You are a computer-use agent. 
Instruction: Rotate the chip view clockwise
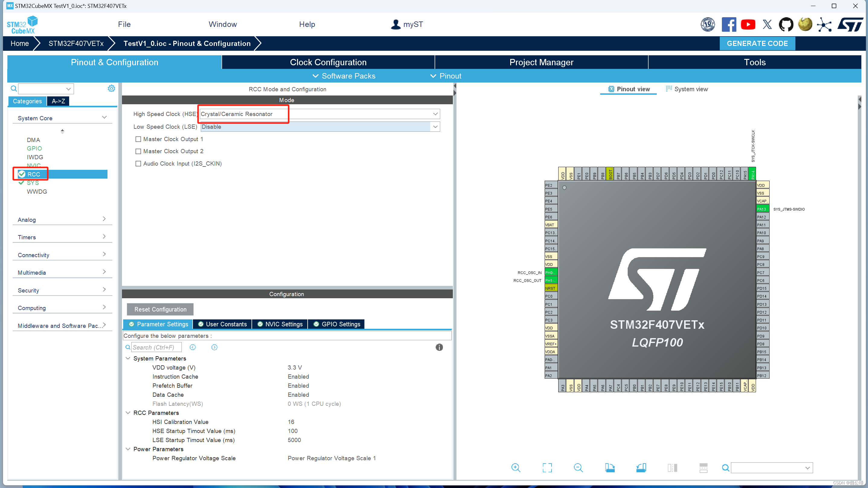(x=610, y=467)
